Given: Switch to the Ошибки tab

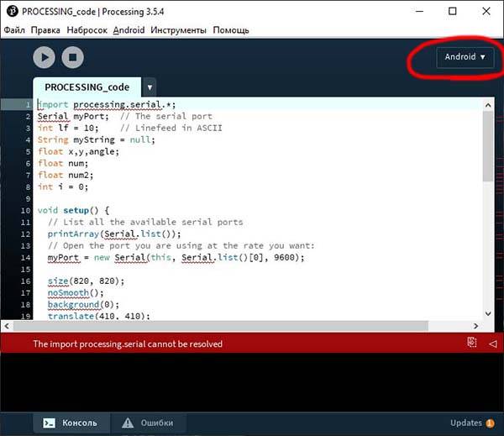Looking at the screenshot, I should pyautogui.click(x=149, y=423).
